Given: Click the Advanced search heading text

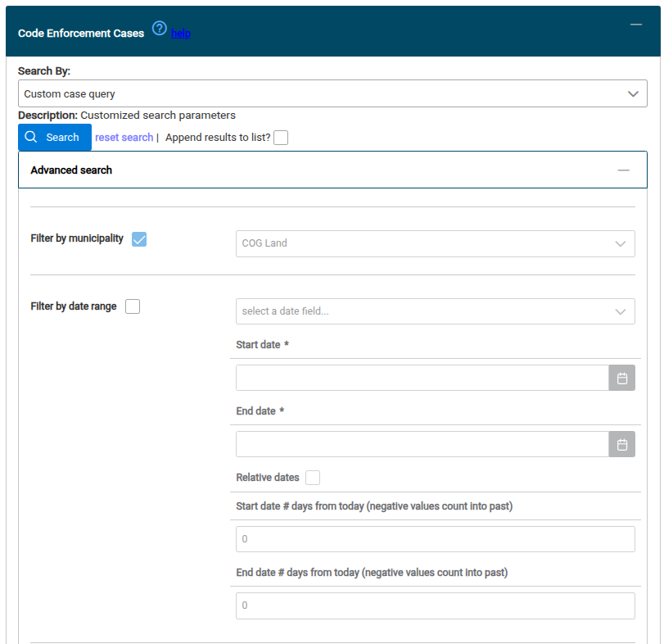Looking at the screenshot, I should pos(71,170).
